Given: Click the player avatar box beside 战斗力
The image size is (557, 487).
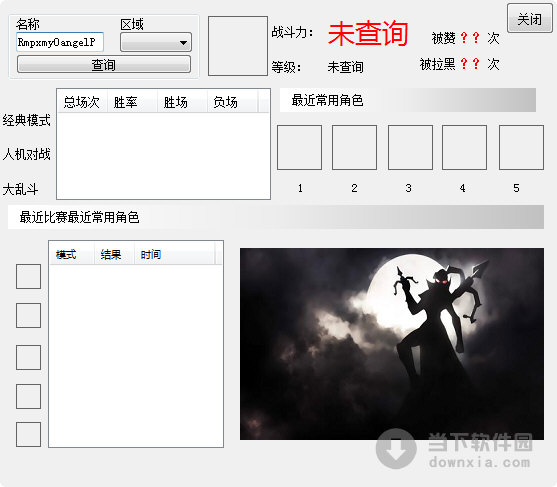Looking at the screenshot, I should click(238, 46).
